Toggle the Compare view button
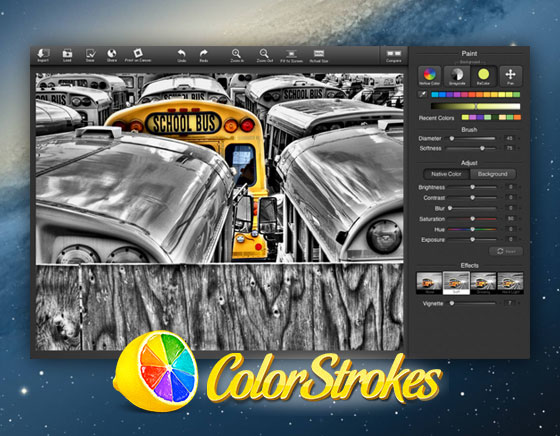This screenshot has height=436, width=560. click(394, 56)
